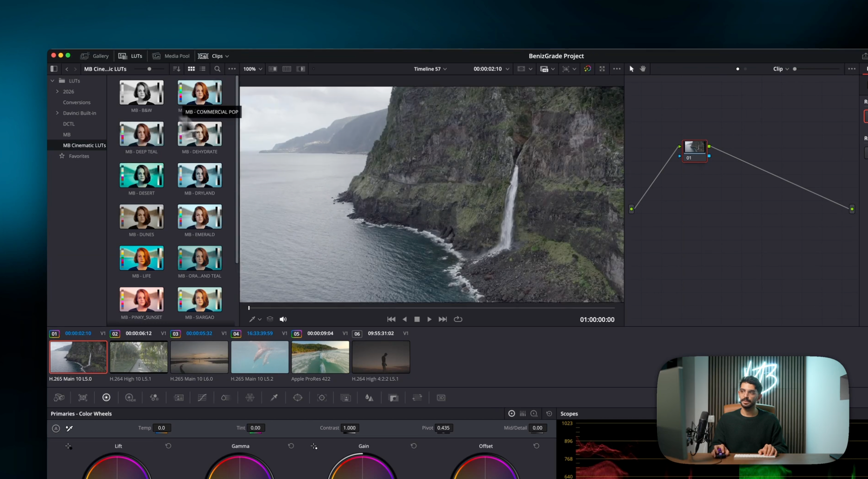
Task: Reset the Lift color wheel
Action: (168, 446)
